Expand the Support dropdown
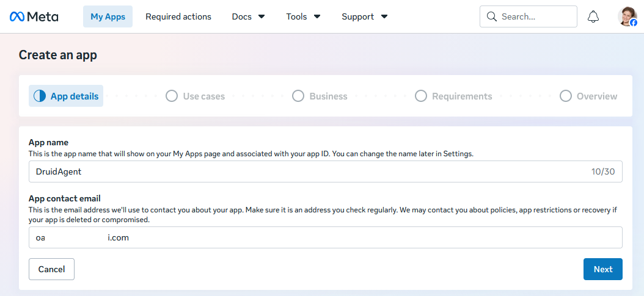Viewport: 644px width, 296px height. tap(365, 16)
